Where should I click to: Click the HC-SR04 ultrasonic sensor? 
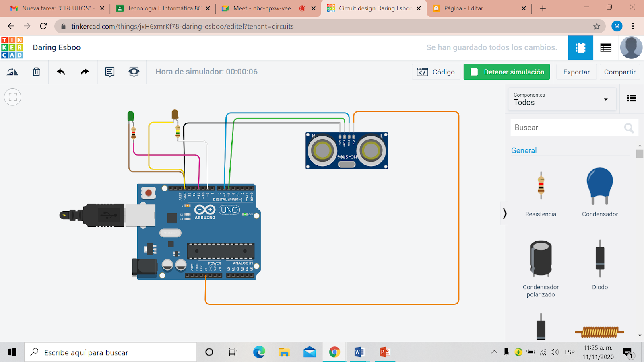[x=347, y=150]
